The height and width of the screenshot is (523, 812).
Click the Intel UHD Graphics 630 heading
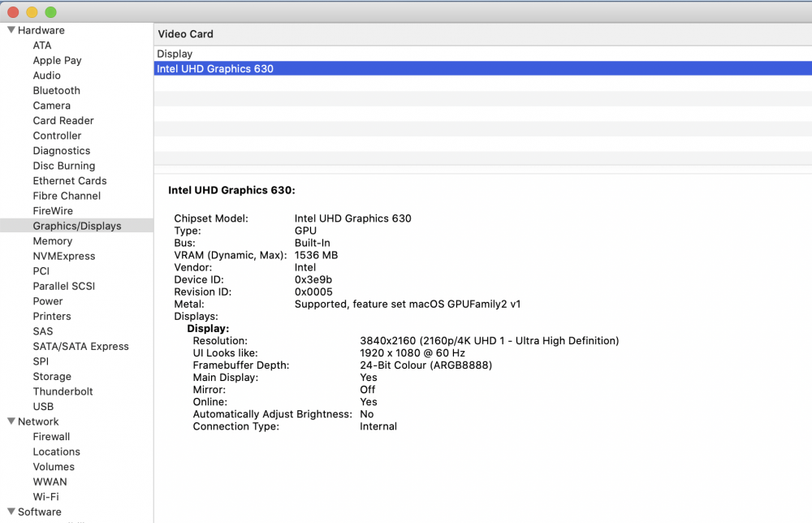click(231, 190)
